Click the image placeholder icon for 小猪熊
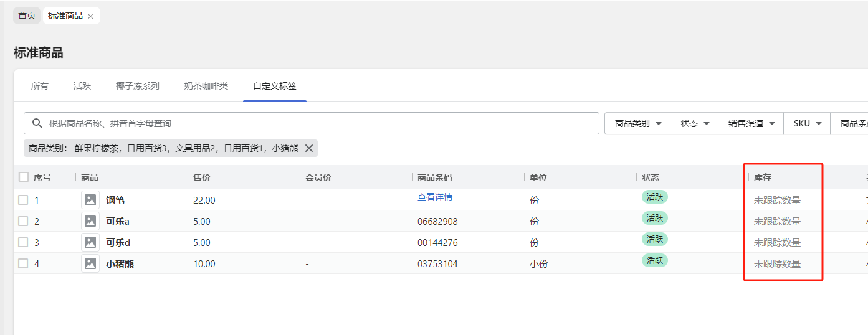The image size is (868, 335). 90,263
